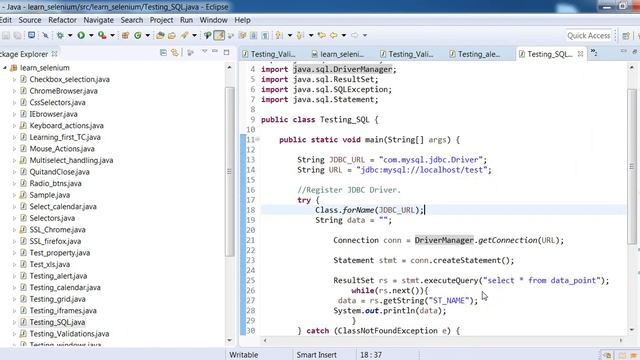Collapse all in Package Explorer
This screenshot has height=360, width=640.
(163, 53)
